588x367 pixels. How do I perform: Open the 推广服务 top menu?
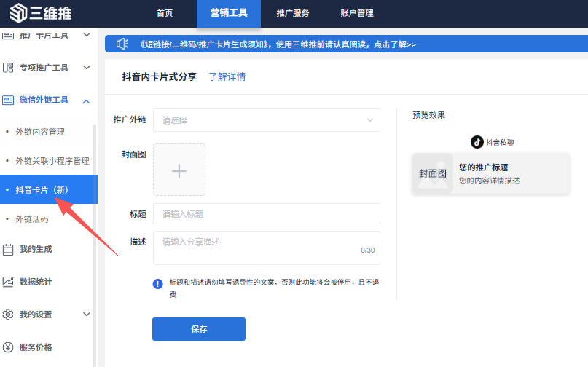click(292, 13)
